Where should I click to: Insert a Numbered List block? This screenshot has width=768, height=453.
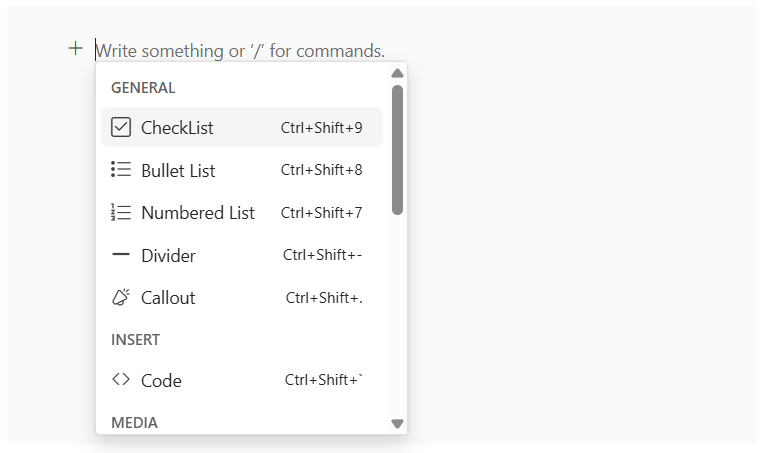tap(198, 213)
